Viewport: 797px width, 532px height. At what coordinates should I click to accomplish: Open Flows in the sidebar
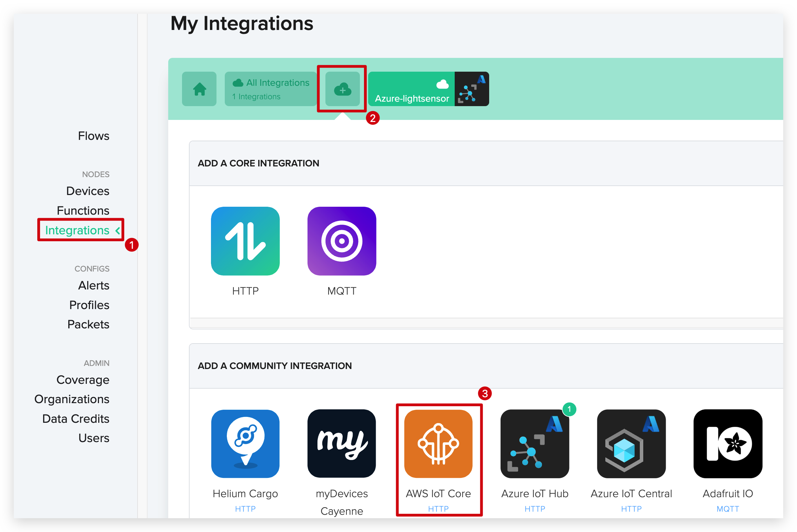(93, 136)
